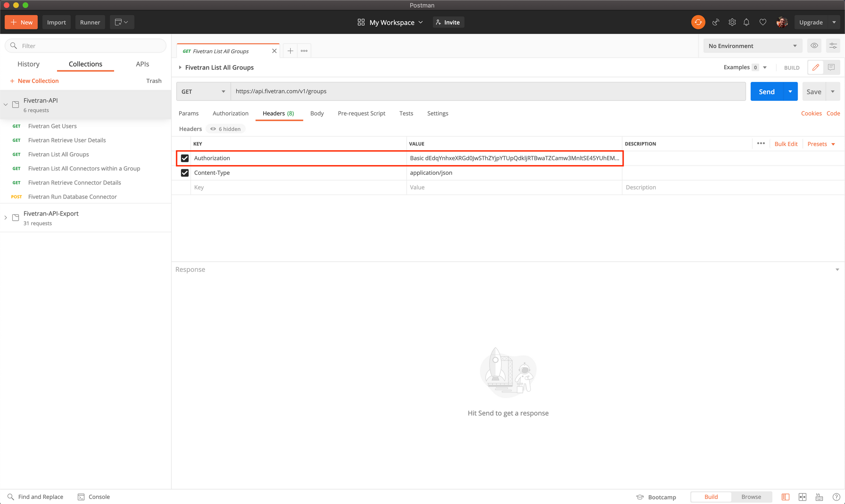Select Fivetran Run Database Connector request
This screenshot has height=504, width=845.
[72, 197]
